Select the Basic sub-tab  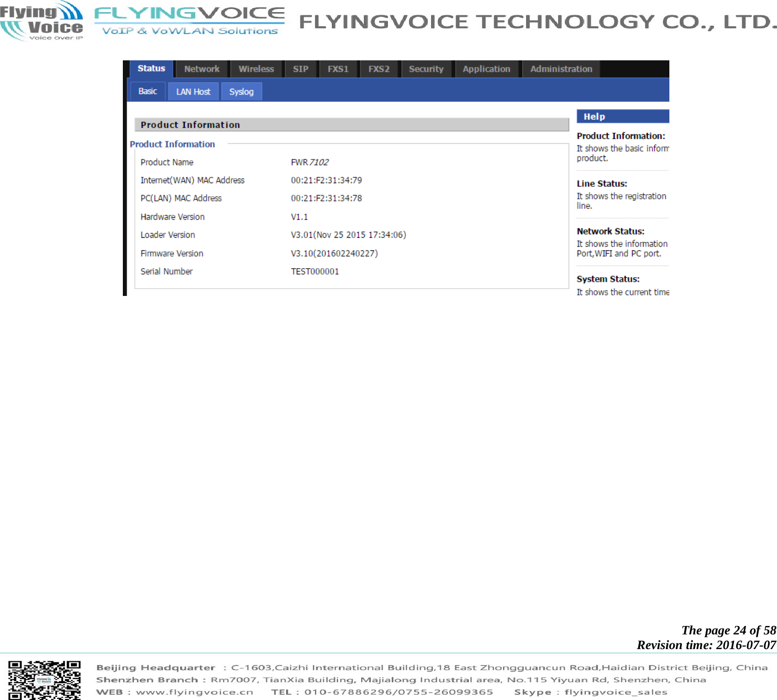pos(148,91)
